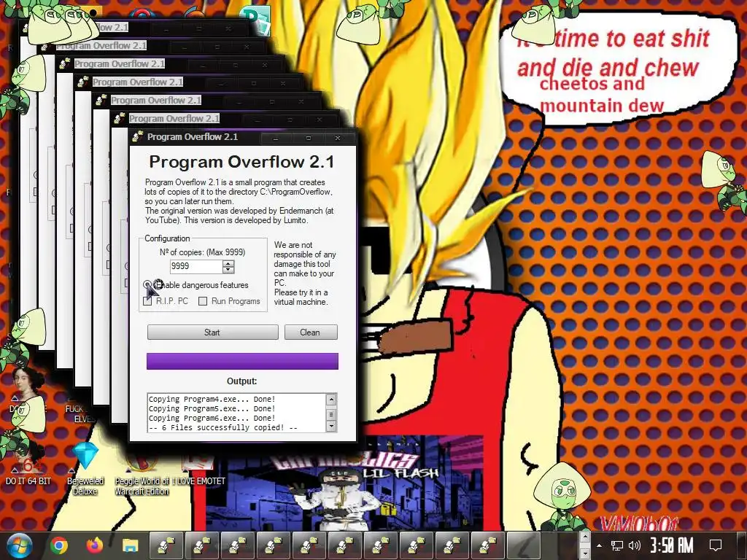Image resolution: width=747 pixels, height=560 pixels.
Task: Click the log line 'Copying Program5.exe... Done!'
Action: (212, 408)
